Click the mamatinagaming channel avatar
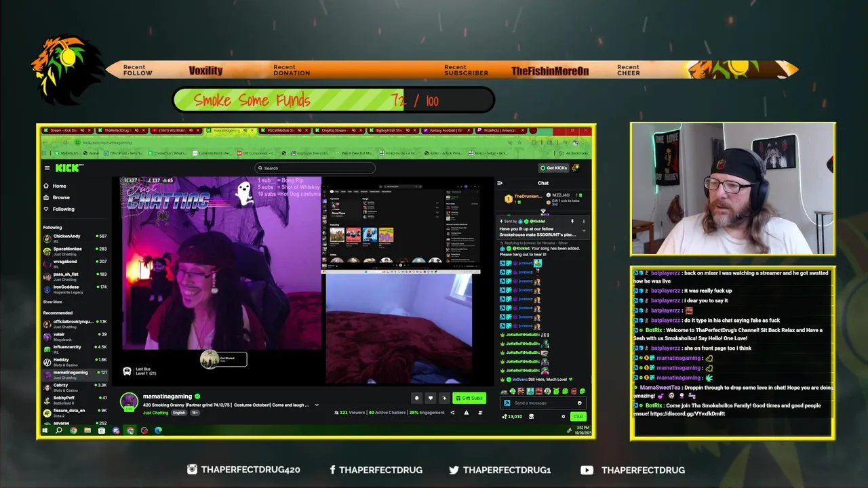 pyautogui.click(x=129, y=402)
